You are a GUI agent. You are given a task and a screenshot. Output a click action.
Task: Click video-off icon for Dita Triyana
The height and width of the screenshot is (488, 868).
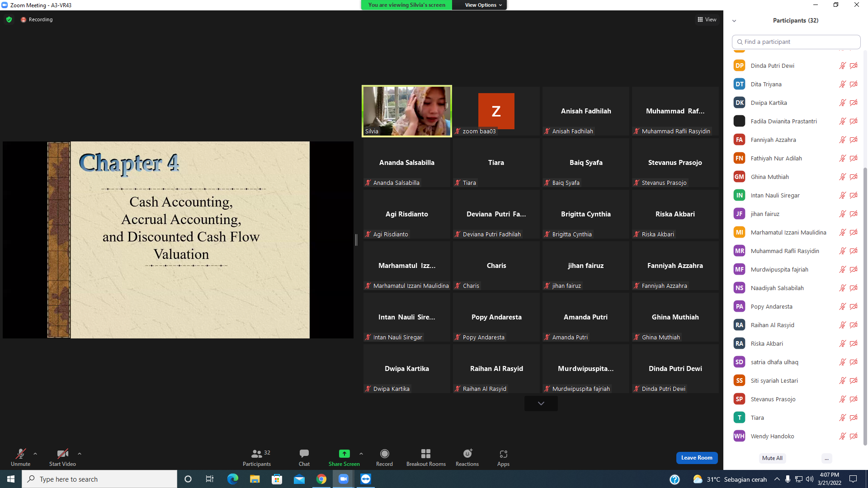[x=854, y=84]
